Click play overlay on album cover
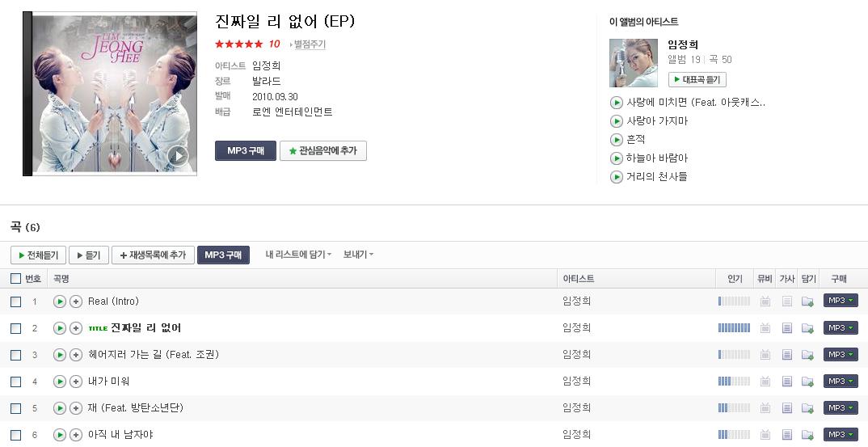 point(178,156)
